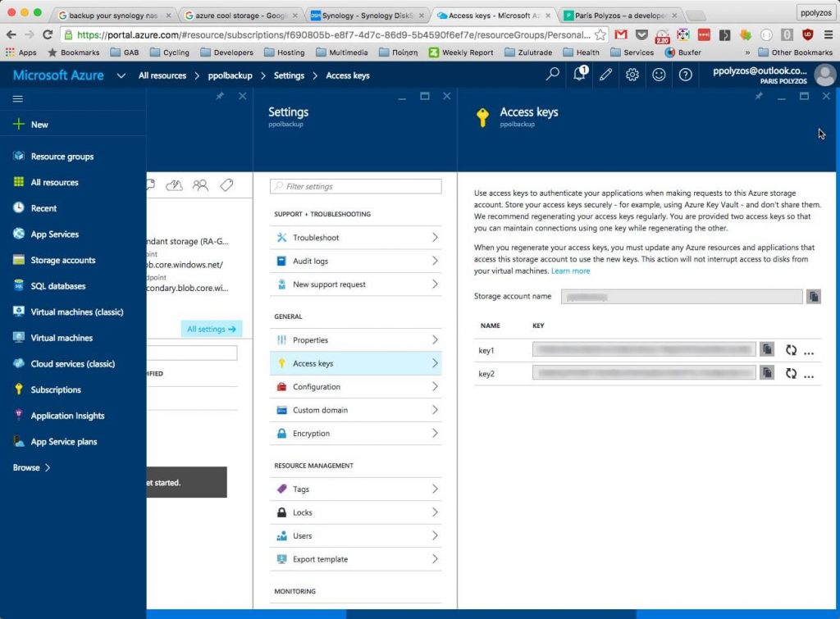
Task: Click the Storage account name field
Action: pyautogui.click(x=682, y=296)
